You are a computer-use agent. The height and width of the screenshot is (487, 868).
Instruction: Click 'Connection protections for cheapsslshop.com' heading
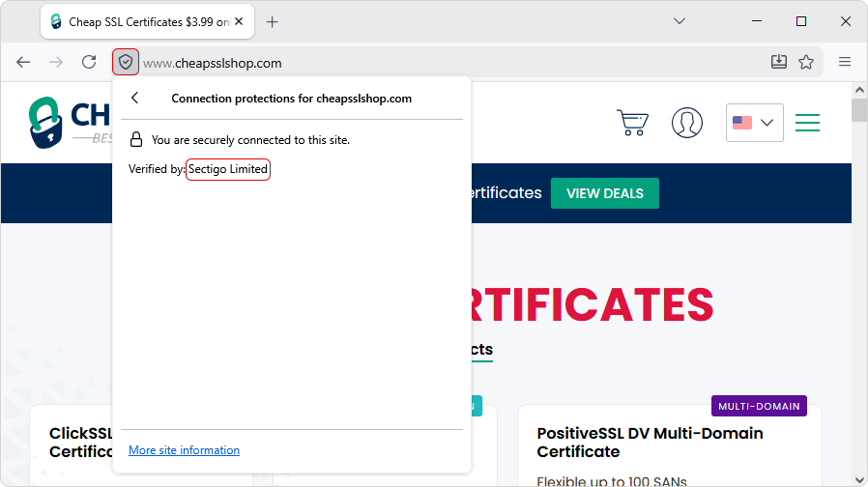tap(292, 99)
